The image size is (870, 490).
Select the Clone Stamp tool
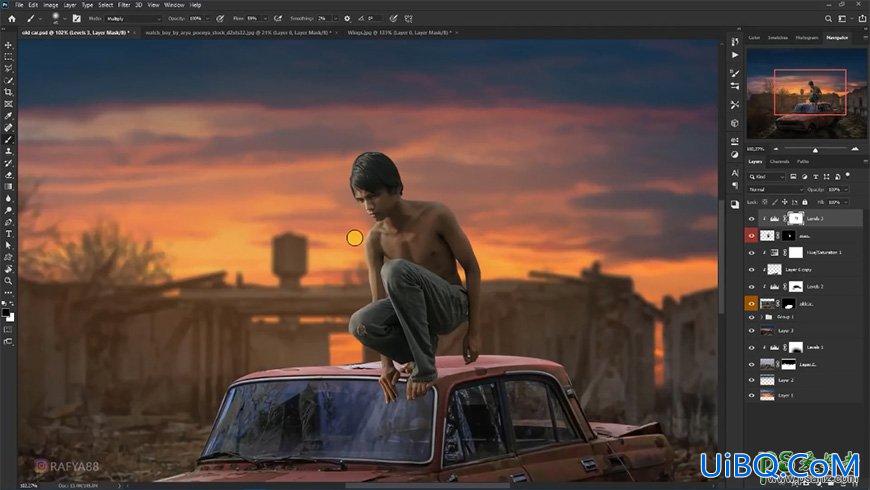(8, 151)
